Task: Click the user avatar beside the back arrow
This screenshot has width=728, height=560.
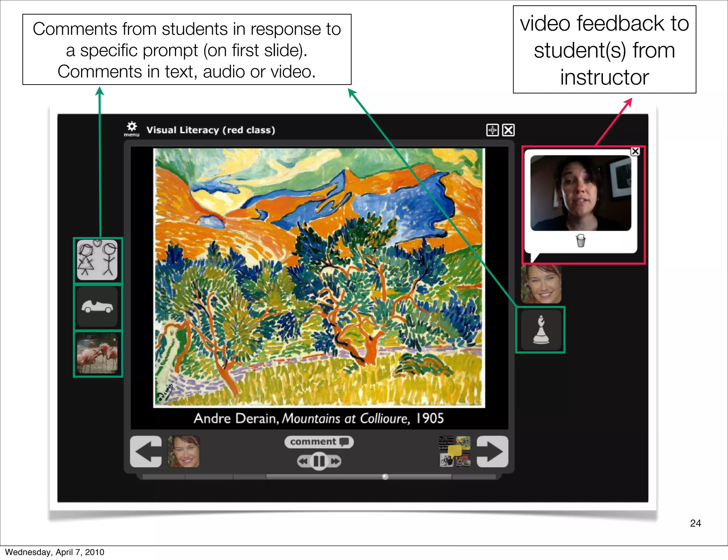Action: click(183, 451)
